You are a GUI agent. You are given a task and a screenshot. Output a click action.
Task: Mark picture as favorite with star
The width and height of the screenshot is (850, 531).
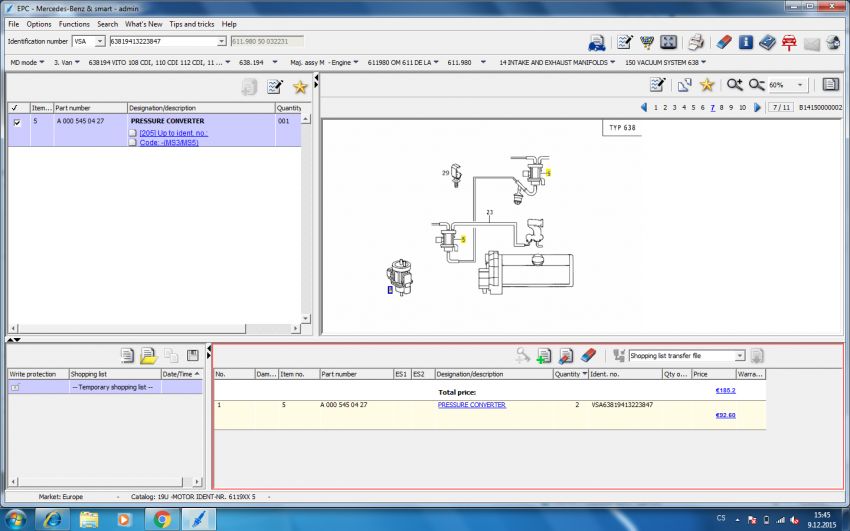point(706,85)
